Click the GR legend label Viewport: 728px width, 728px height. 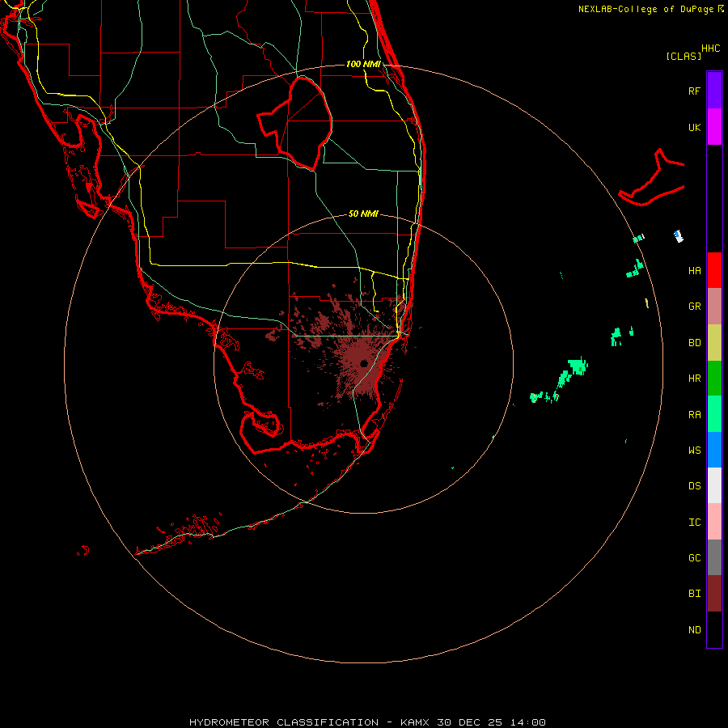(x=694, y=306)
